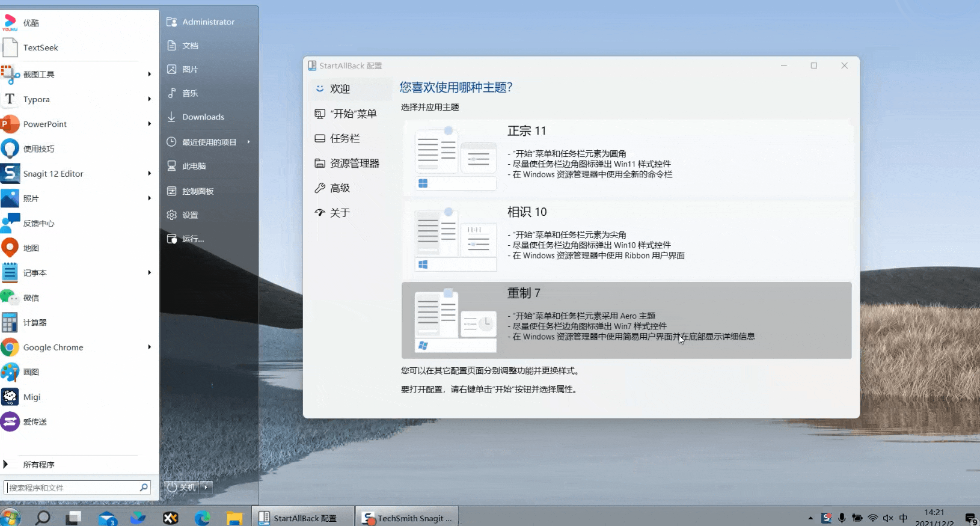Open the 爱传送 app
The image size is (980, 526).
78,421
